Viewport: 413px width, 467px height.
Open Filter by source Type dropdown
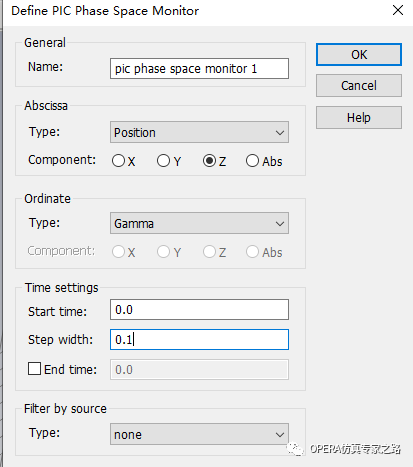point(199,434)
